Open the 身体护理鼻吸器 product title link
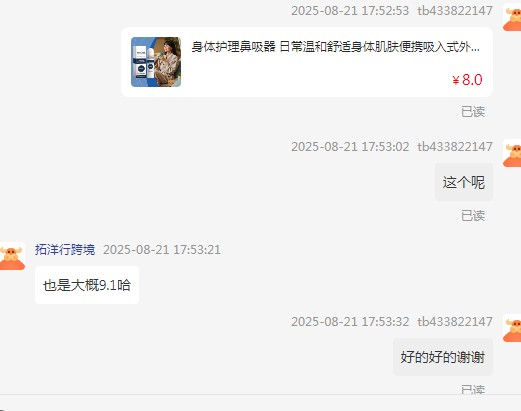Viewport: 521px width, 411px height. 336,47
